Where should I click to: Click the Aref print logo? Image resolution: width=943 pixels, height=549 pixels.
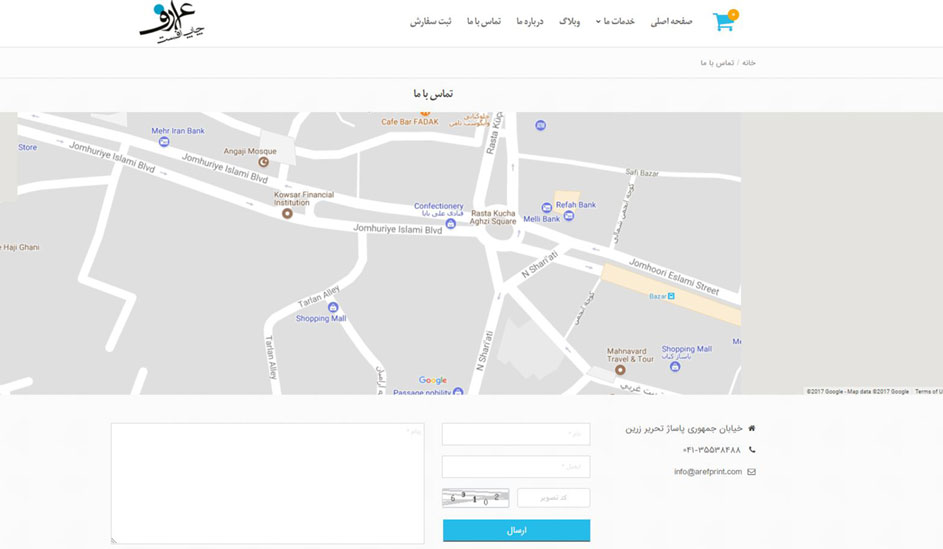coord(171,23)
